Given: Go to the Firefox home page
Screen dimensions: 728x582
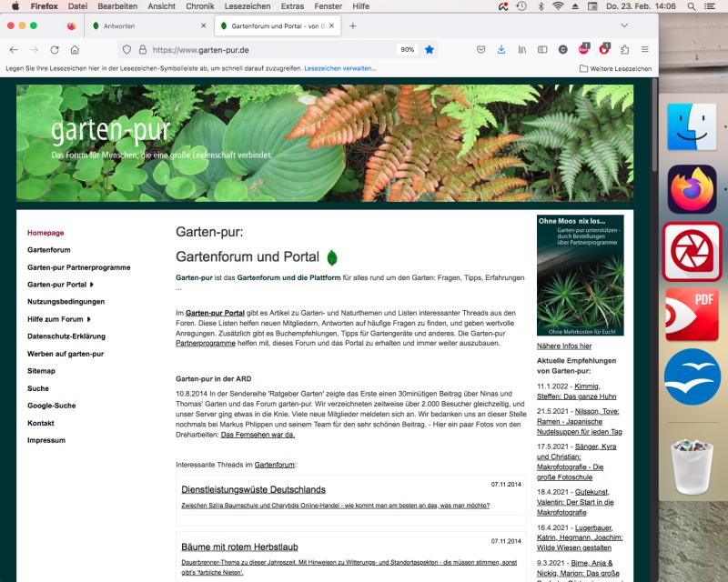Looking at the screenshot, I should pyautogui.click(x=76, y=49).
